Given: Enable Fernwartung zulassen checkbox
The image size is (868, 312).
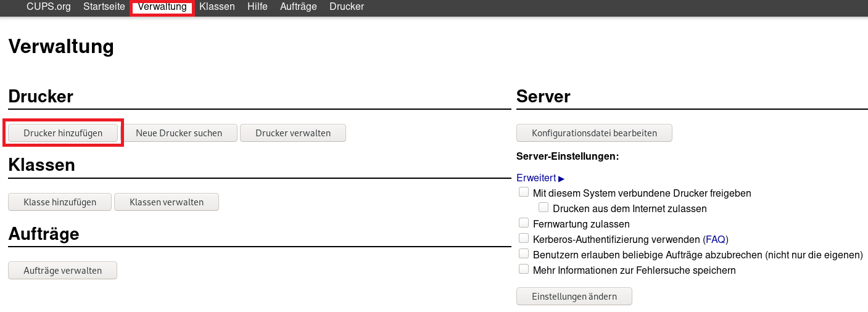Looking at the screenshot, I should tap(524, 223).
